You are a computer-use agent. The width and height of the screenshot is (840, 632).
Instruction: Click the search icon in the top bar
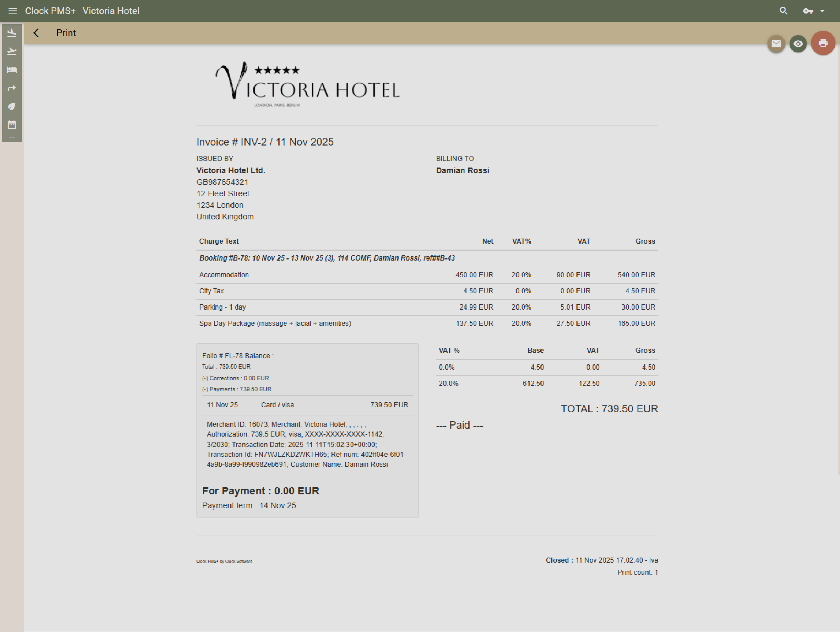click(783, 11)
